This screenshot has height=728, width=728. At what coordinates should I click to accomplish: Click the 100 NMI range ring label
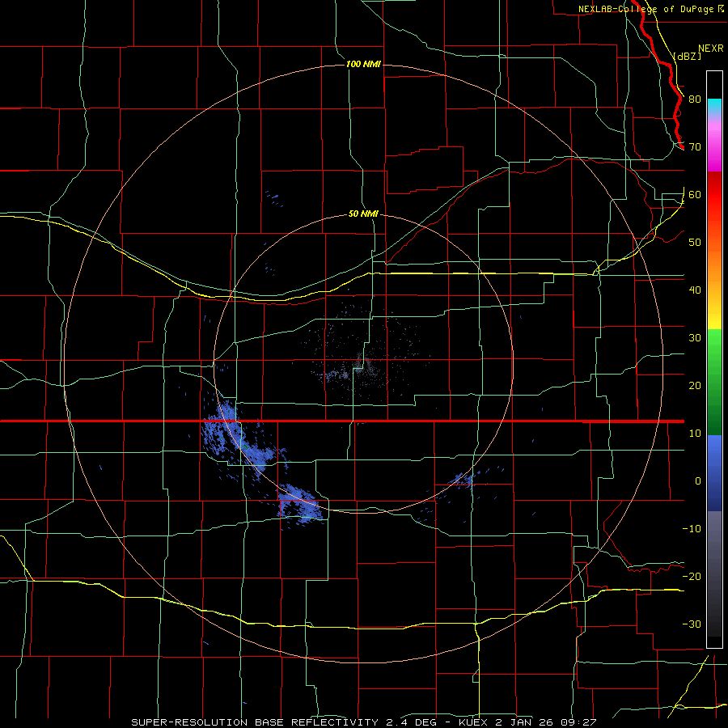pos(363,64)
